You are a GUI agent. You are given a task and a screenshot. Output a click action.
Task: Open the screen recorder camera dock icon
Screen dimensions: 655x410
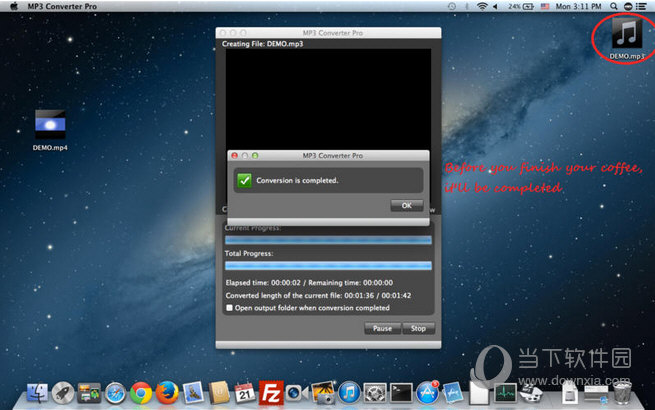point(297,393)
